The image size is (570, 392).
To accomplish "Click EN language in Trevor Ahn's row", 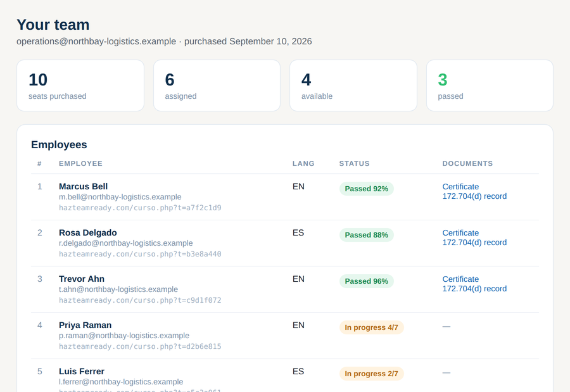I will coord(298,279).
